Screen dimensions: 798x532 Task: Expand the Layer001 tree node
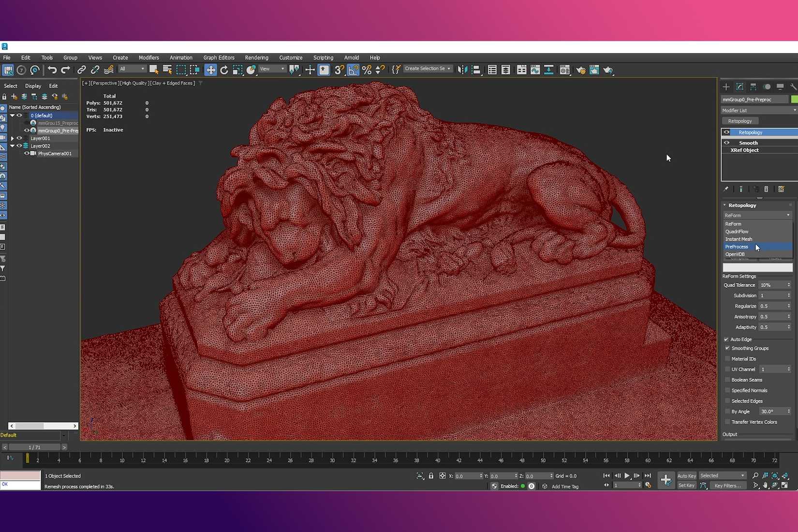(x=13, y=138)
